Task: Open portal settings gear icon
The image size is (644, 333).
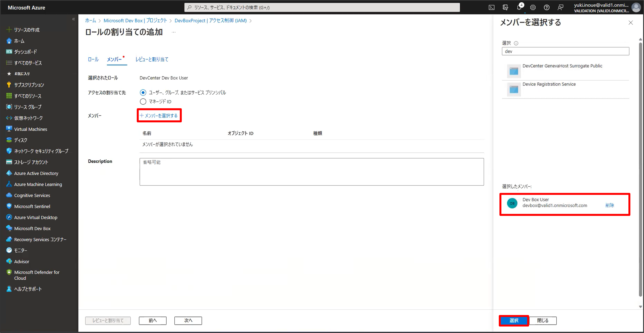Action: click(x=533, y=8)
